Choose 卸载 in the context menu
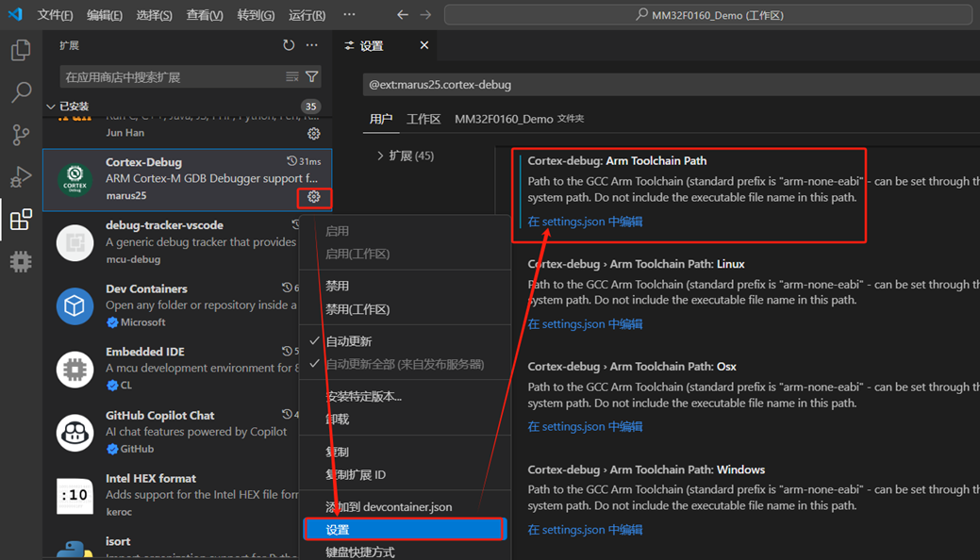Viewport: 980px width, 560px height. point(337,420)
